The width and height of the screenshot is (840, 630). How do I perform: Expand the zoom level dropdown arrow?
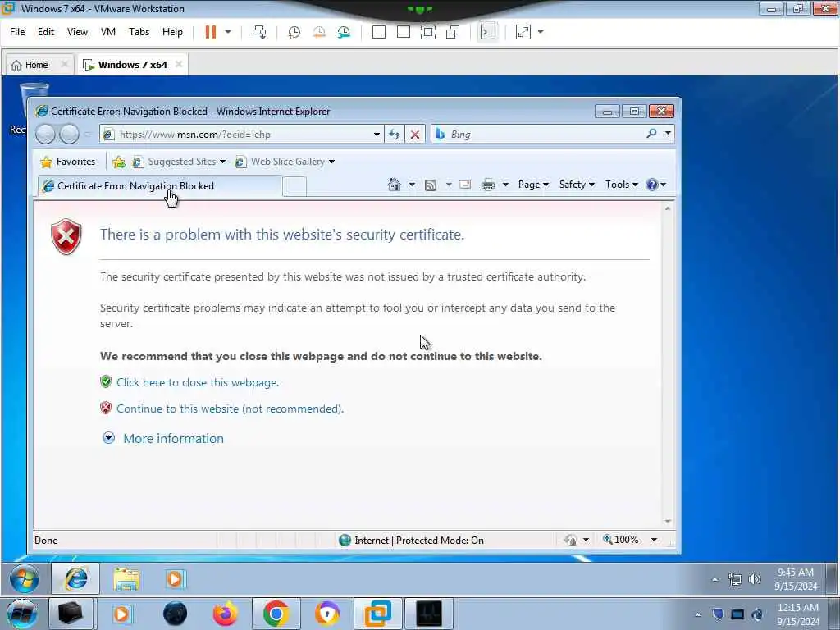[654, 540]
